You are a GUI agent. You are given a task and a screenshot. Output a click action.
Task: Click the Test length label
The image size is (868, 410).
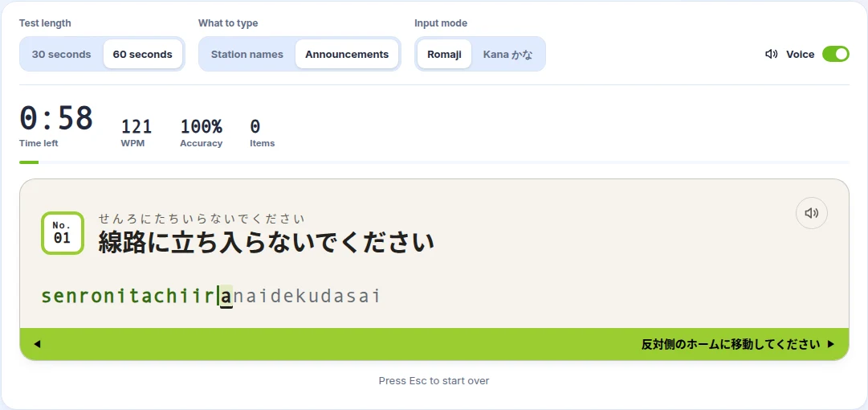click(x=46, y=23)
